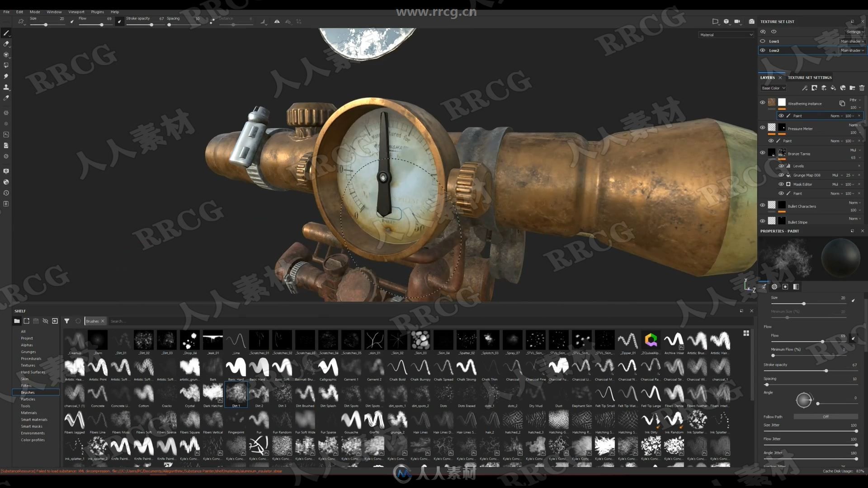Open the Export to Photoshop plugin icon
This screenshot has height=488, width=868.
[6, 135]
